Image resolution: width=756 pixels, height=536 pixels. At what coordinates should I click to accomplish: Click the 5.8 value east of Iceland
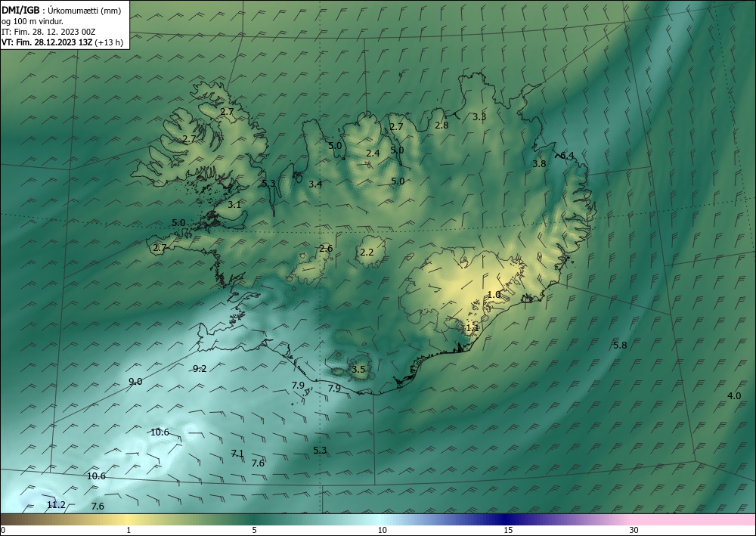(620, 345)
